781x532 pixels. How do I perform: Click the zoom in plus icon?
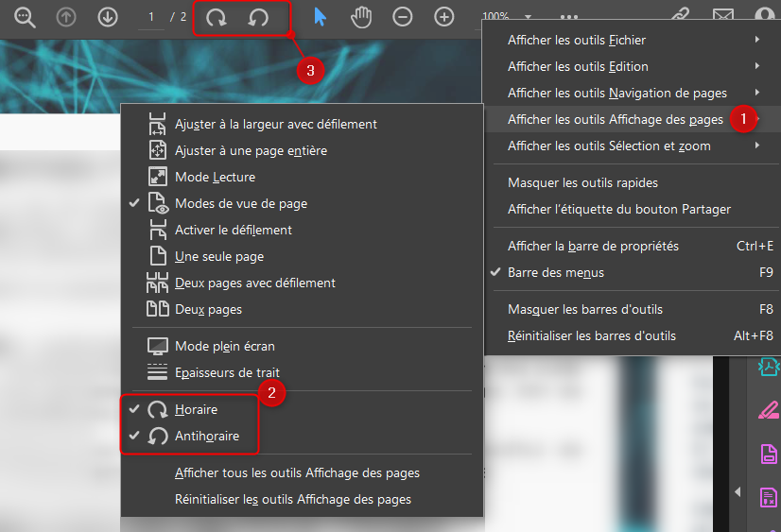pyautogui.click(x=444, y=18)
